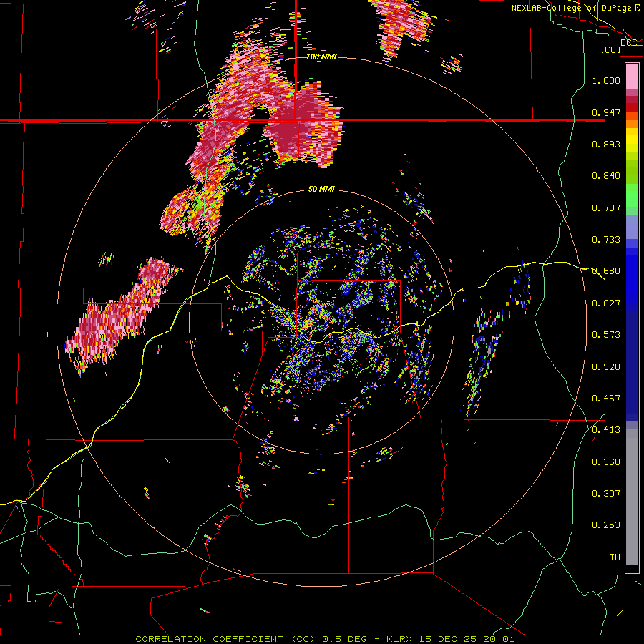Click the 100 NMI range ring label
Image resolution: width=644 pixels, height=644 pixels.
click(x=321, y=57)
